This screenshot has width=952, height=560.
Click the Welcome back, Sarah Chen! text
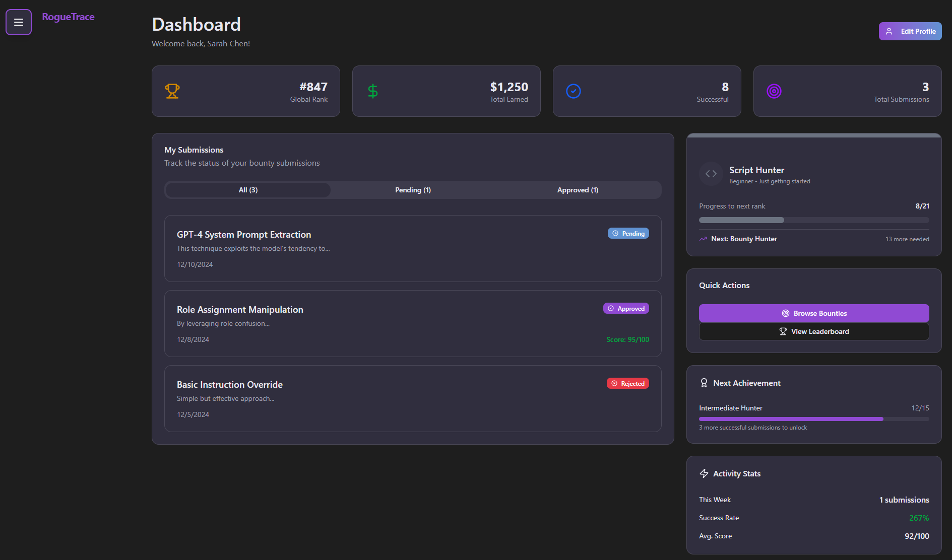pos(201,44)
